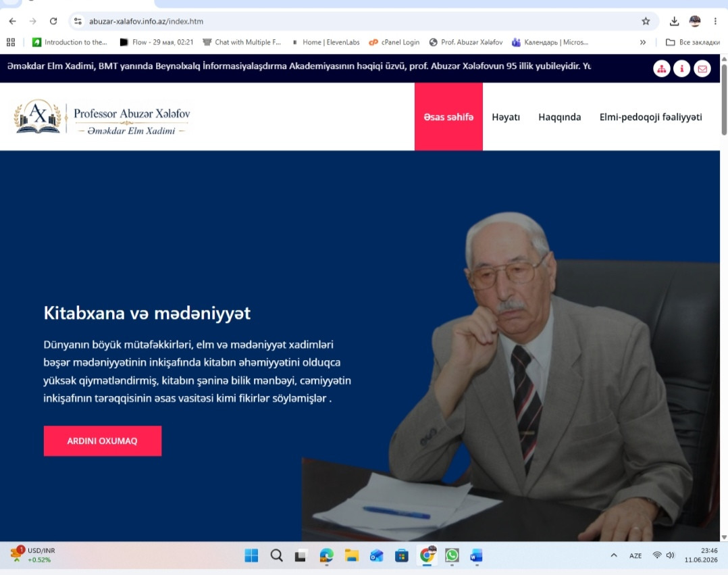
Task: Open 'Introduction to the...' bookmark
Action: [70, 43]
